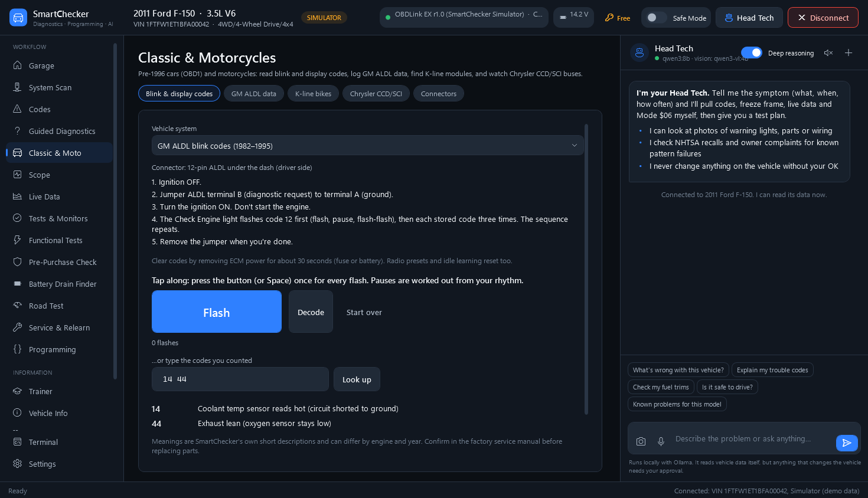Click the Tests & Monitors check icon
Viewport: 868px width, 498px height.
pos(18,218)
